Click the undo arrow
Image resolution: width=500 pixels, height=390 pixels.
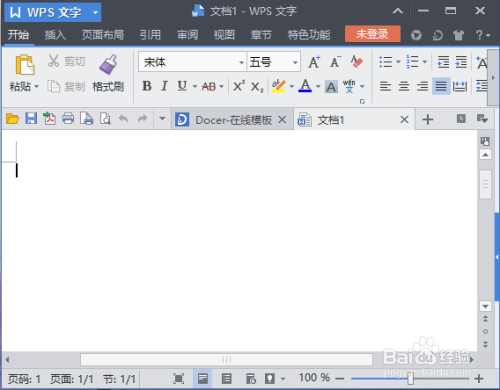coord(124,118)
